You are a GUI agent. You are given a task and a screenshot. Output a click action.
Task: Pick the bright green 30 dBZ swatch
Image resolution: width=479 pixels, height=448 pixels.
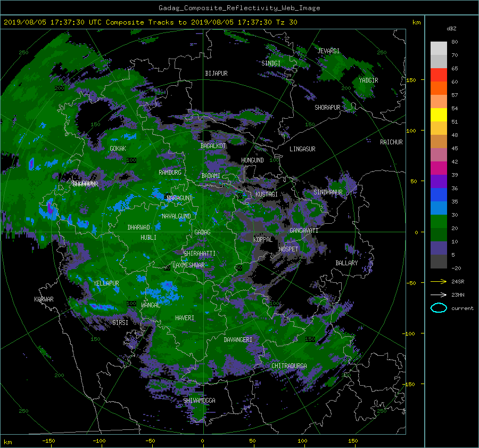(439, 222)
